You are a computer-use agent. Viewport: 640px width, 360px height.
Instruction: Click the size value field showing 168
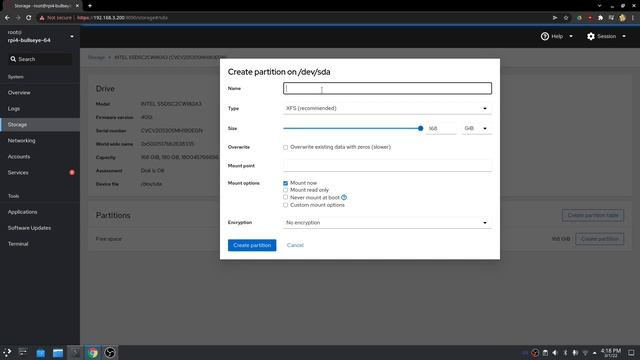441,129
